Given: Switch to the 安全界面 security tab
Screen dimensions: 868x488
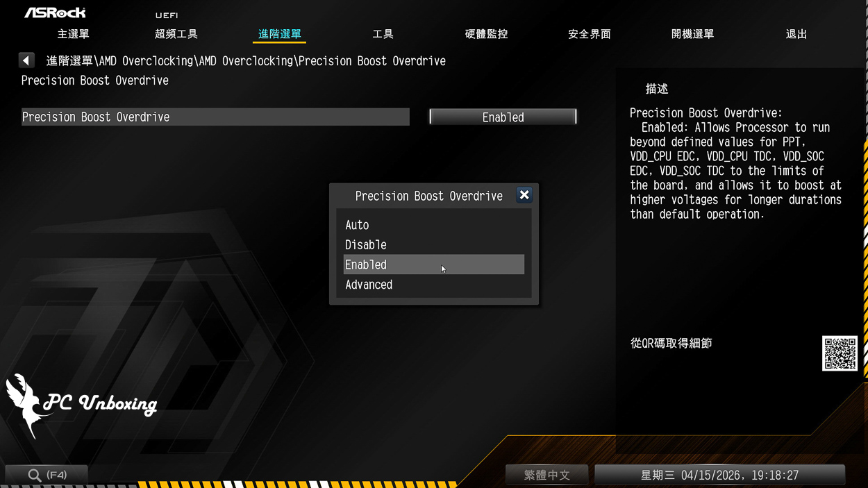Looking at the screenshot, I should pos(589,34).
